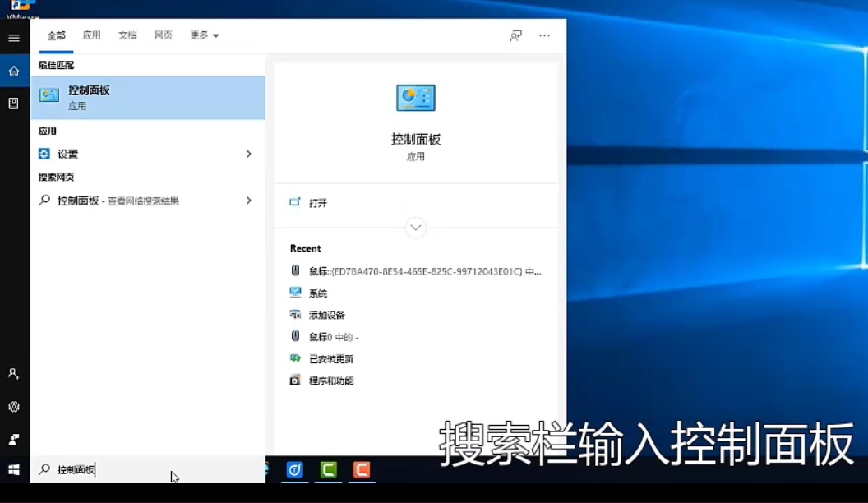The width and height of the screenshot is (868, 503).
Task: Switch to the 网页 tab
Action: (x=163, y=36)
